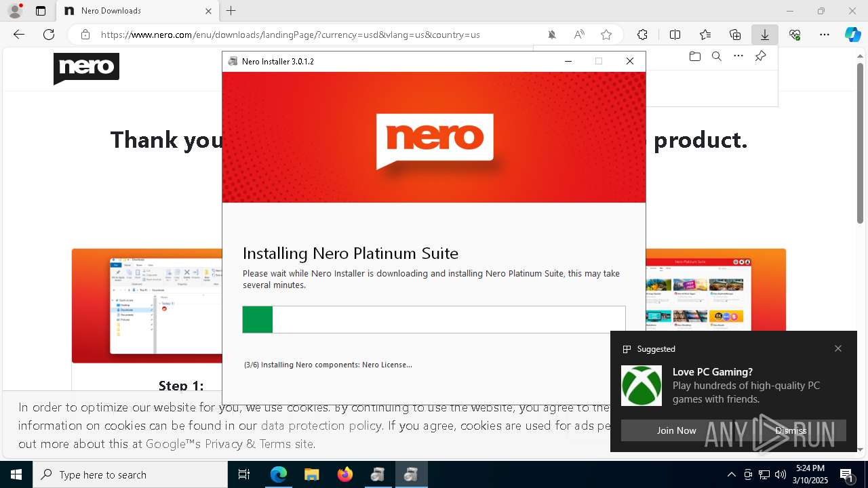Open the Downloads toolbar button
The height and width of the screenshot is (488, 868).
pos(765,35)
